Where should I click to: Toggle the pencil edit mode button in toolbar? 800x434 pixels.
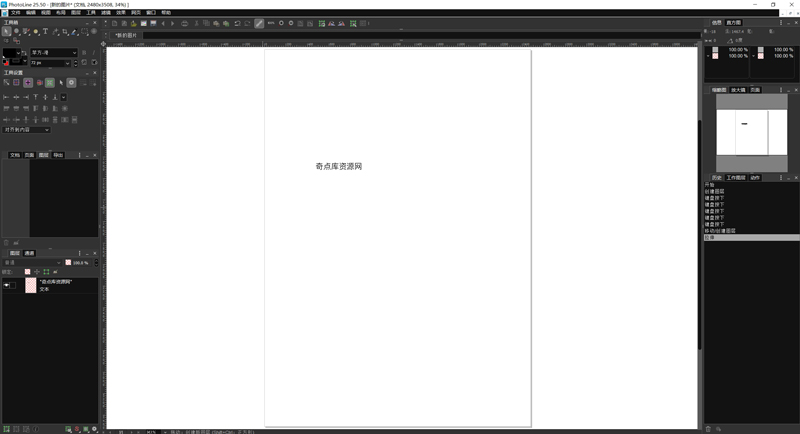pos(259,23)
